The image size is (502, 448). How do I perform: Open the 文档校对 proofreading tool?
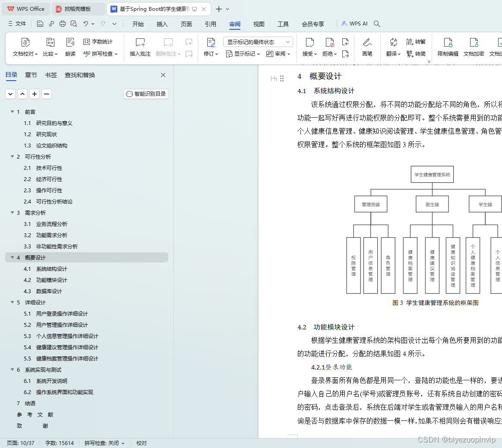pos(25,47)
